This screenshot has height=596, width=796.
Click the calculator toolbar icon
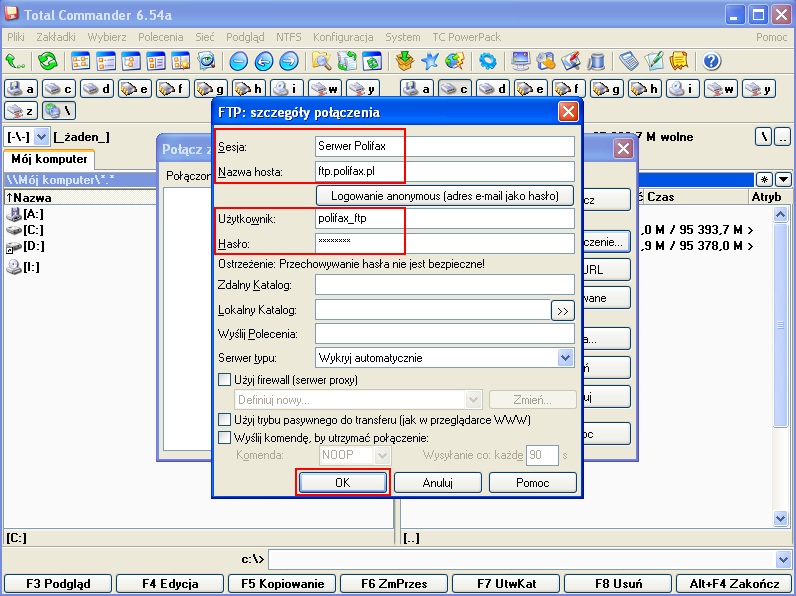pyautogui.click(x=629, y=61)
